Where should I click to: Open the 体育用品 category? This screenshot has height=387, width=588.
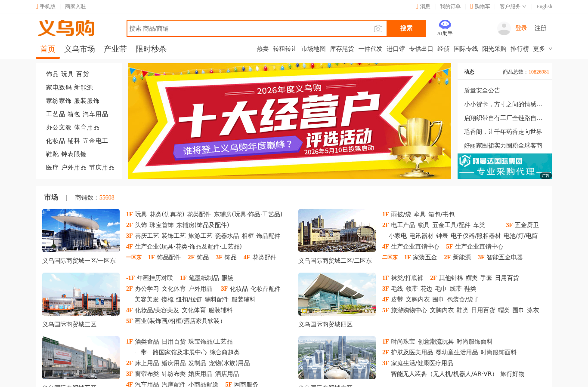click(x=87, y=127)
